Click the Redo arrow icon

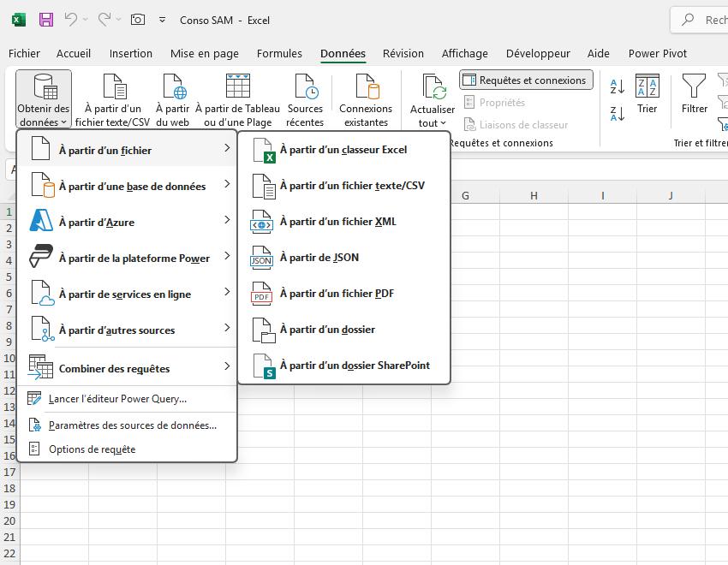104,20
